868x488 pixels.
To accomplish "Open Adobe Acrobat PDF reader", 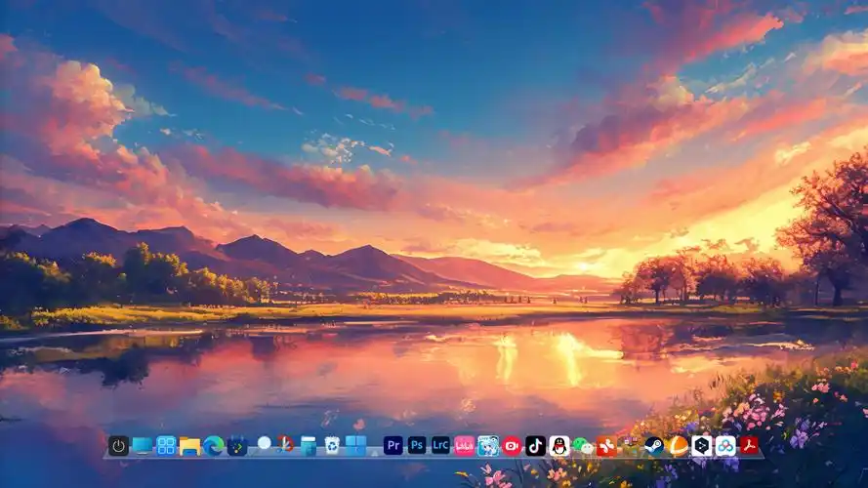I will [x=749, y=446].
